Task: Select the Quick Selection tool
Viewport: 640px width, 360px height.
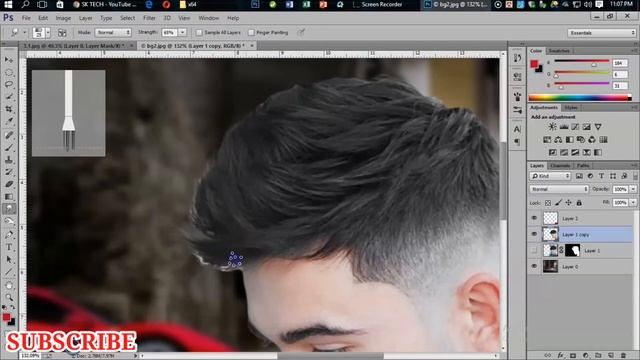Action: 9,97
